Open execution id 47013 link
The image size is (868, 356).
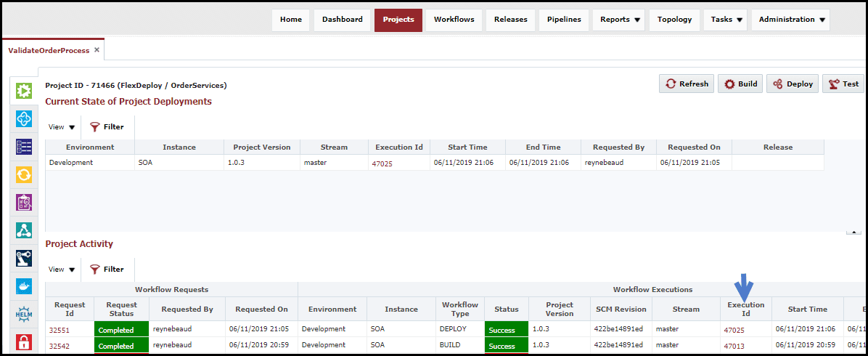coord(734,346)
